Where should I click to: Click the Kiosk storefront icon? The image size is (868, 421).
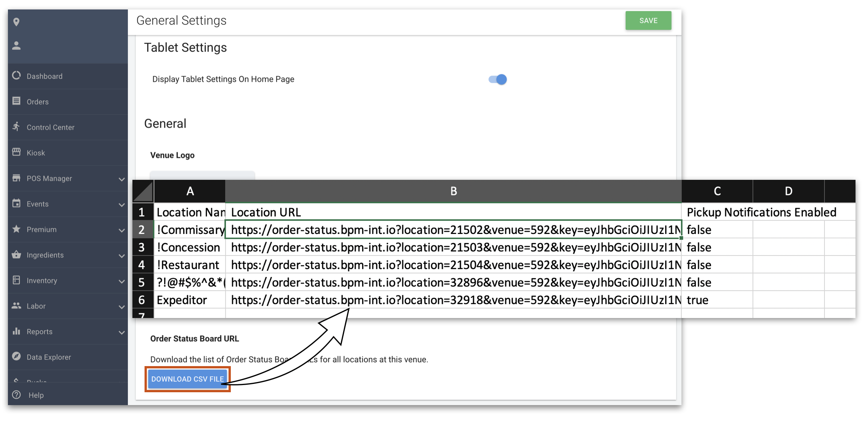pyautogui.click(x=16, y=152)
